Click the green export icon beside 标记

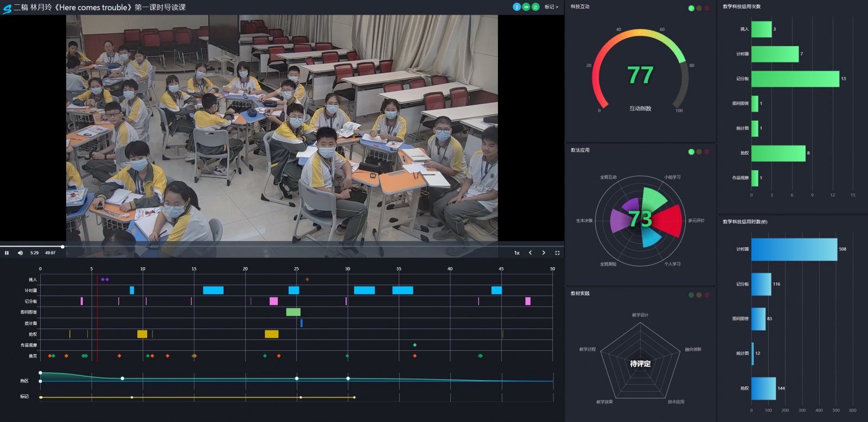pos(535,7)
